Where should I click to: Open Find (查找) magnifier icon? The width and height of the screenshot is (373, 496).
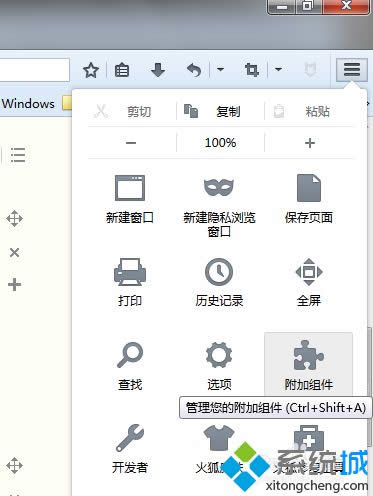(130, 366)
